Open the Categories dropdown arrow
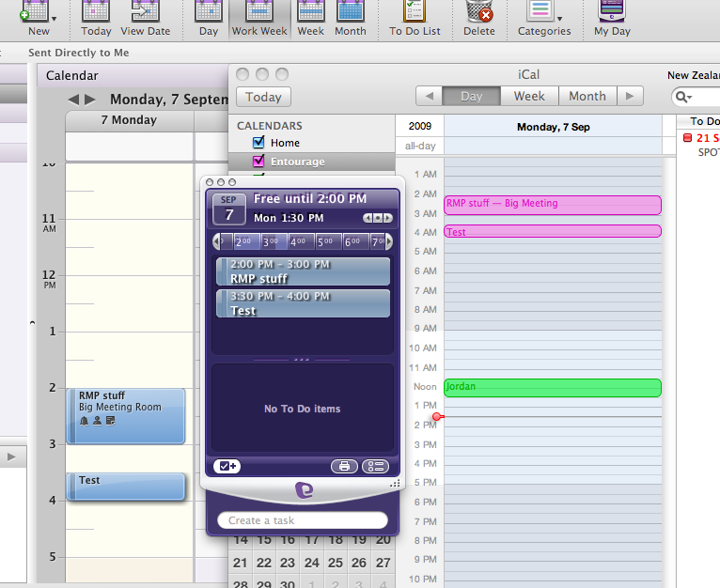The image size is (720, 588). coord(560,19)
